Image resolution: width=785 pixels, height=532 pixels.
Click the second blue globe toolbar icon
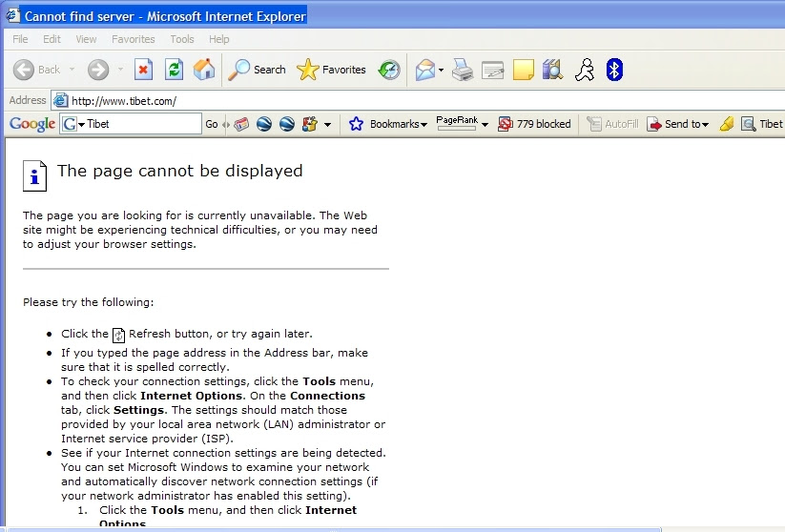click(287, 124)
